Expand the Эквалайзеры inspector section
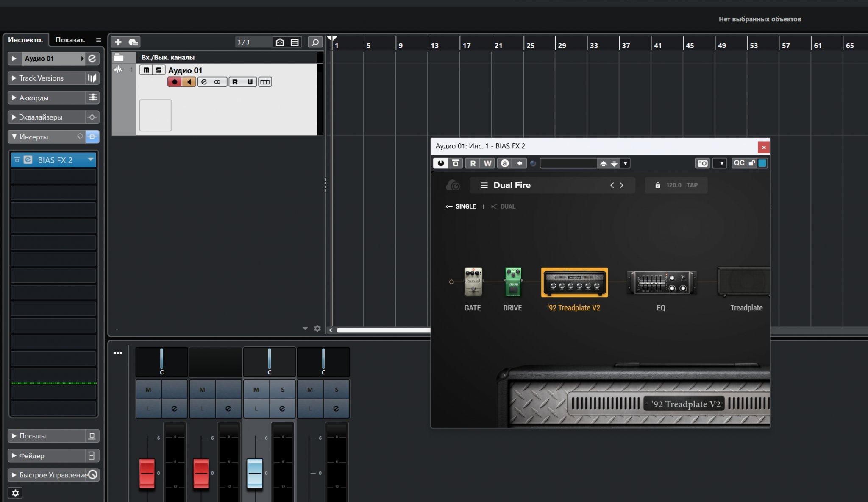This screenshot has width=868, height=502. point(41,117)
